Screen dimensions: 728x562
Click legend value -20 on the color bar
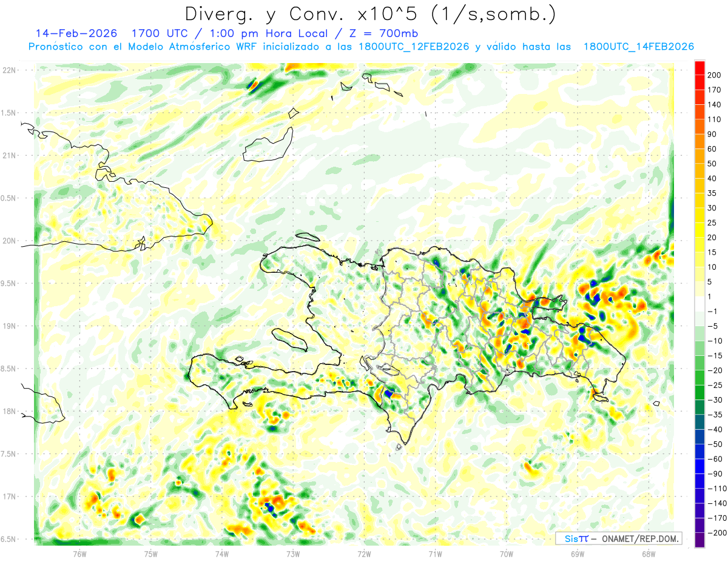(714, 370)
